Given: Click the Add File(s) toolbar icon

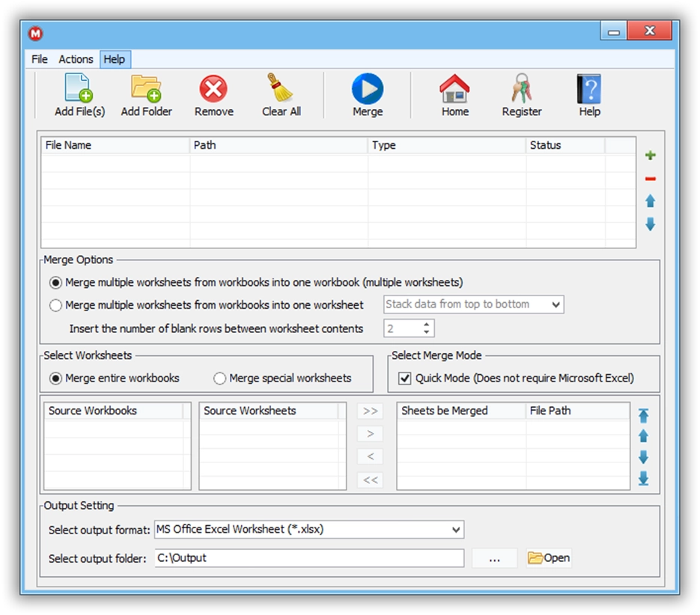Looking at the screenshot, I should 79,88.
